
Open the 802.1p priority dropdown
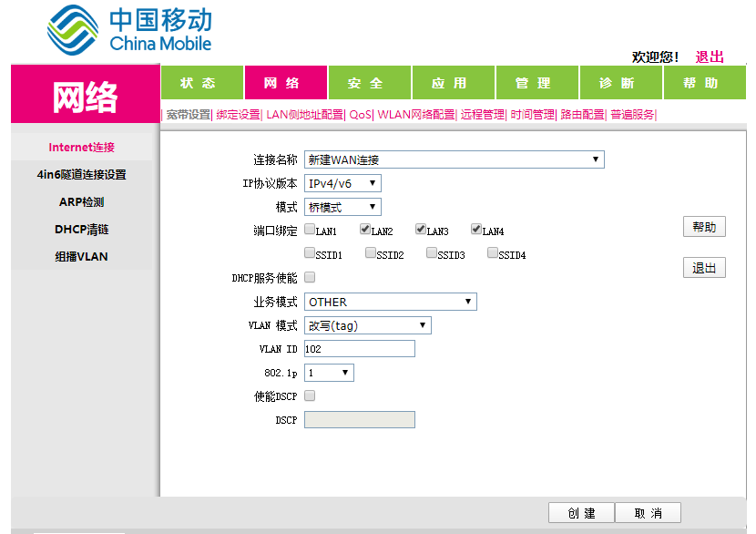(x=330, y=373)
